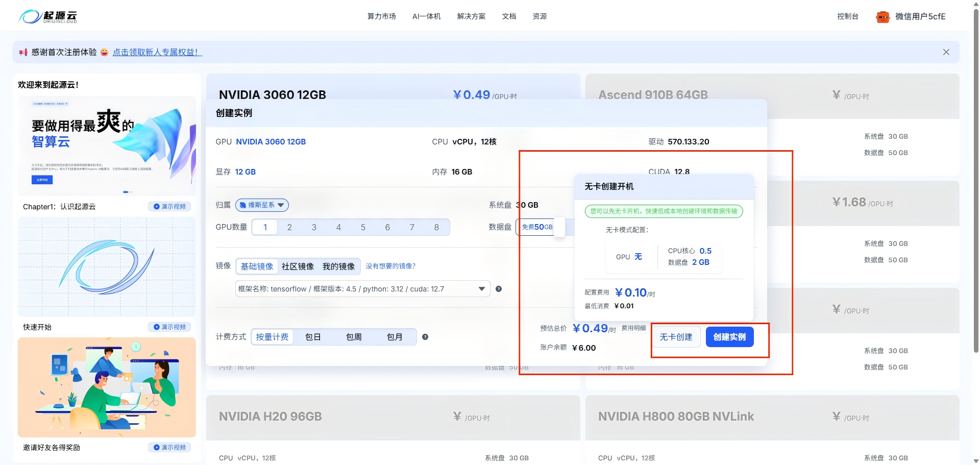Select GPU数量 6

tap(387, 227)
